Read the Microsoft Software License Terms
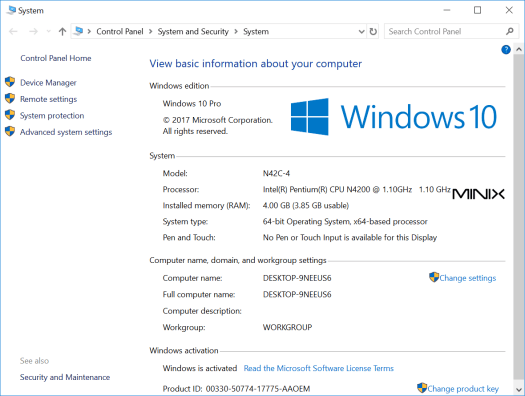This screenshot has height=396, width=525. point(319,368)
